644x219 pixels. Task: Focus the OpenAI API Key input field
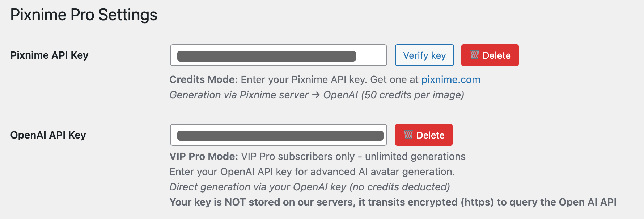[x=279, y=135]
